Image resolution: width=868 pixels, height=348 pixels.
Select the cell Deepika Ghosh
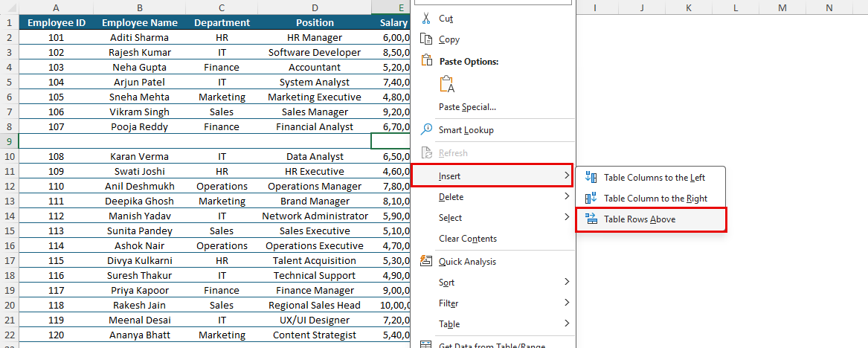pyautogui.click(x=140, y=201)
